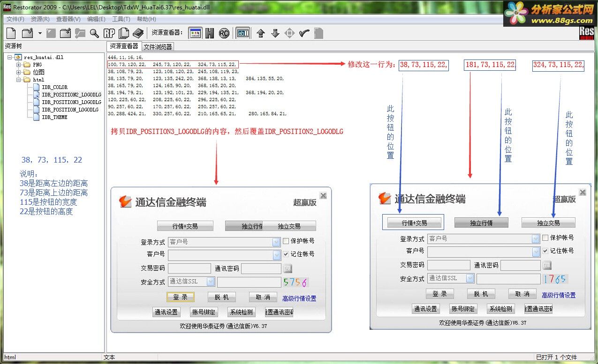Focus 通讯密码 field in dialog with code 1765

point(521,265)
